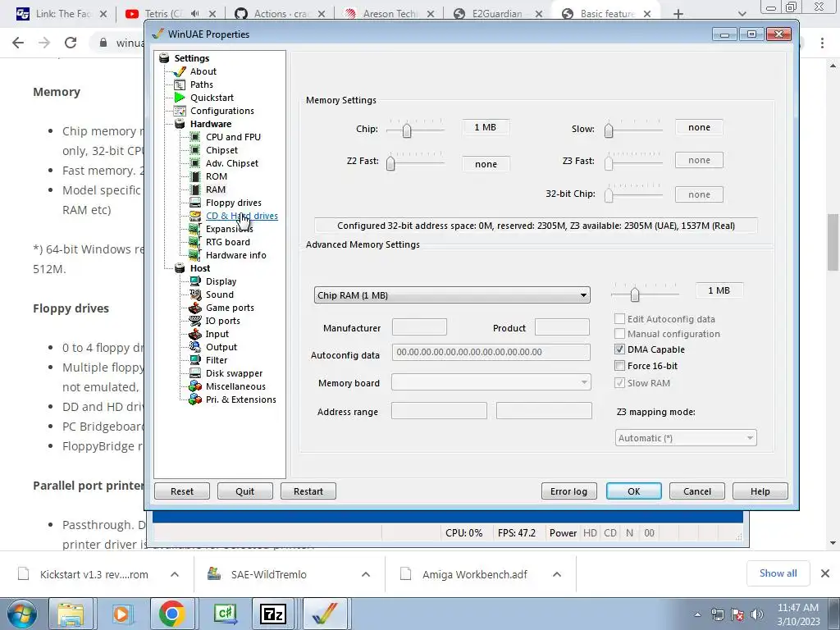Open the Z3 mapping mode Automatic dropdown
This screenshot has width=840, height=630.
coord(686,438)
